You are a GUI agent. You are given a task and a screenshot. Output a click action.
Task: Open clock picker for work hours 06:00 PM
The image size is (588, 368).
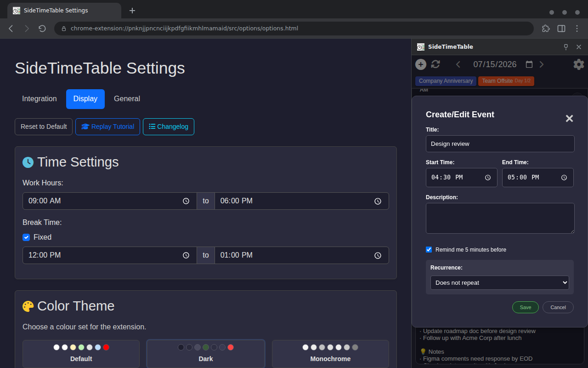tap(378, 201)
